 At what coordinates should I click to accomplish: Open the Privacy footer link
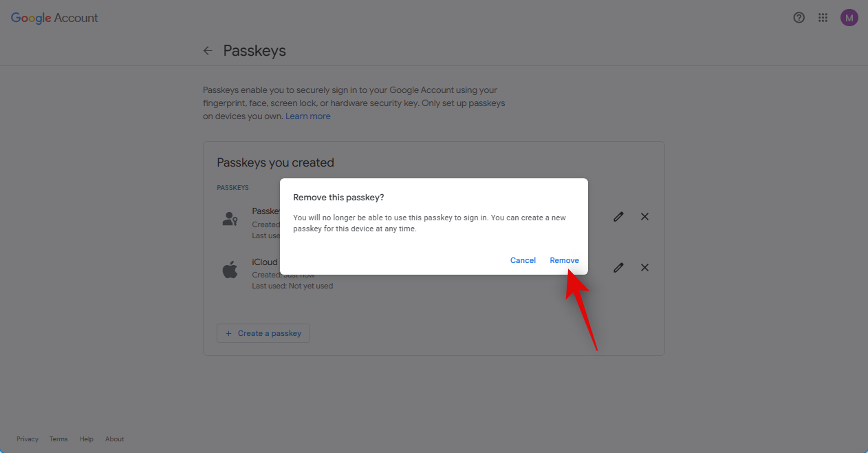click(x=28, y=439)
